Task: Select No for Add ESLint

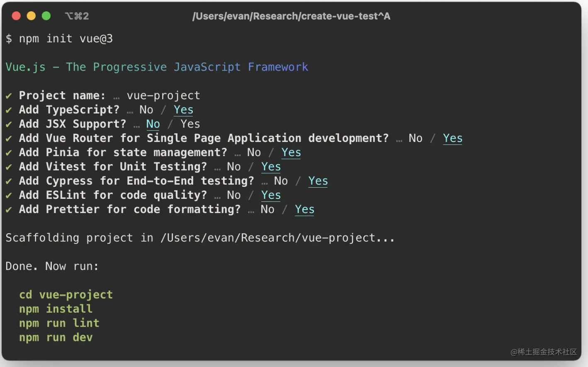Action: (x=234, y=195)
